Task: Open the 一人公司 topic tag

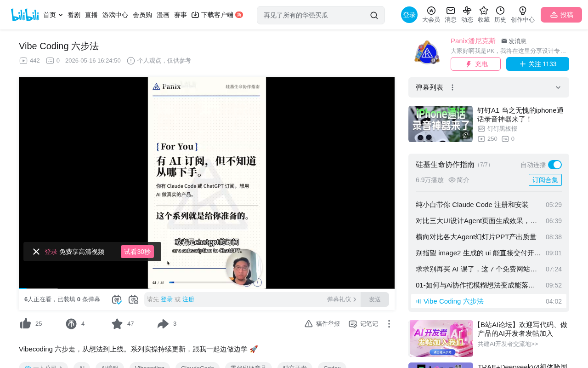Action: (43, 368)
